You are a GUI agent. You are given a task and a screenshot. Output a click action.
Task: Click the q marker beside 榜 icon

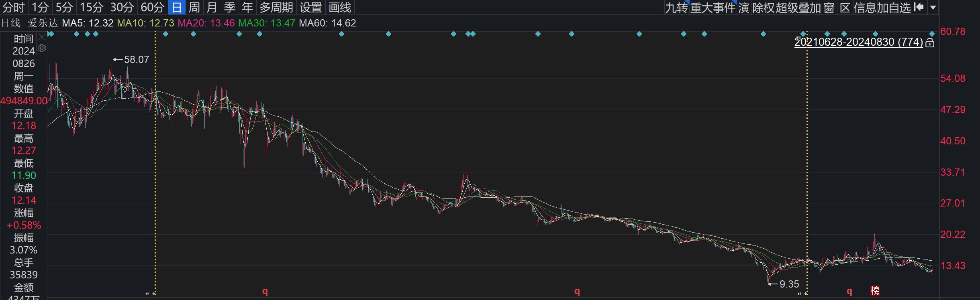(x=849, y=291)
